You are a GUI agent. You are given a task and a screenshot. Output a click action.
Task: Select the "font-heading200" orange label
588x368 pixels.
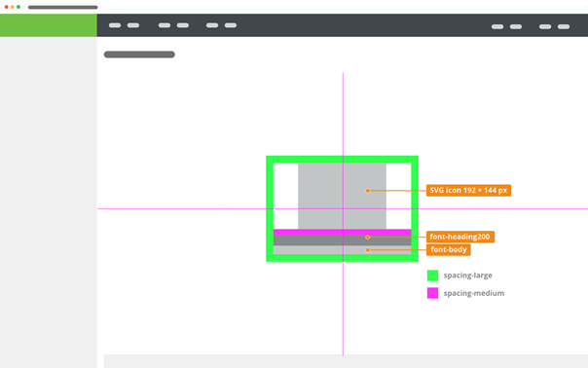click(460, 237)
